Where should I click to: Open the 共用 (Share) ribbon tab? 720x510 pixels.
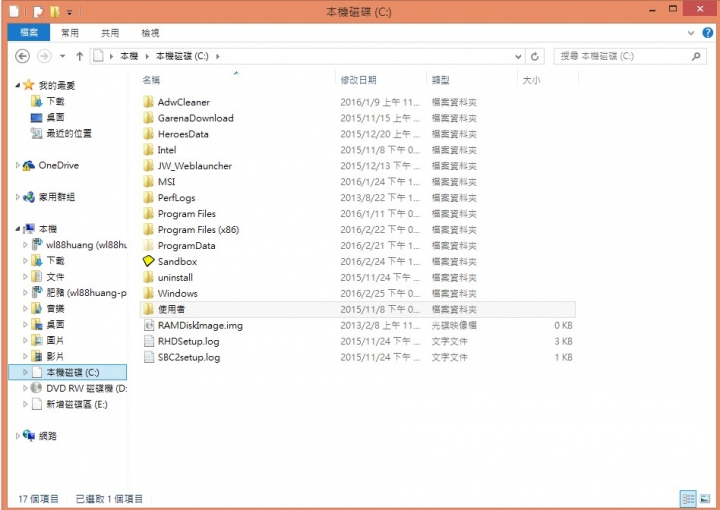point(110,33)
